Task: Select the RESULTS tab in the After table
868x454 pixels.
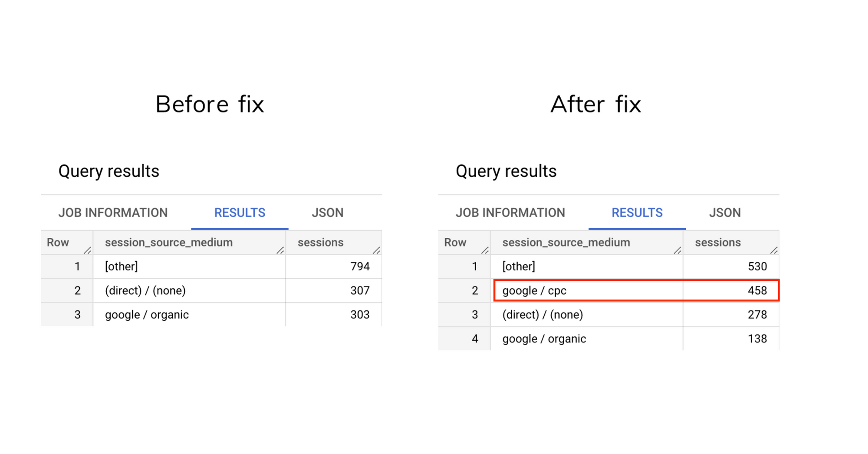Action: (x=637, y=212)
